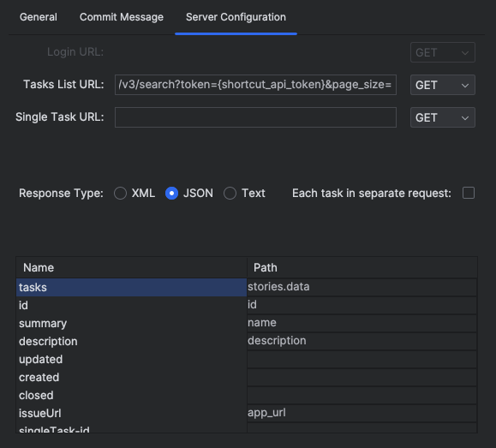The image size is (496, 448).
Task: Switch to the General tab
Action: pos(39,17)
